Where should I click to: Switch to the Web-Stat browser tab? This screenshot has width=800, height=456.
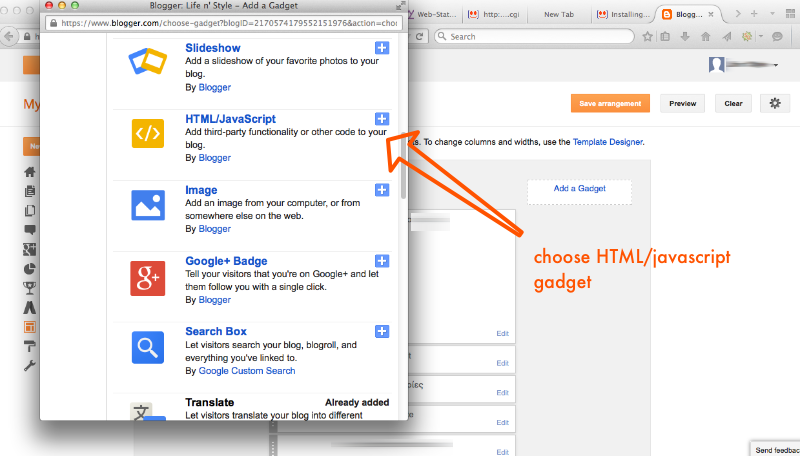tap(435, 14)
